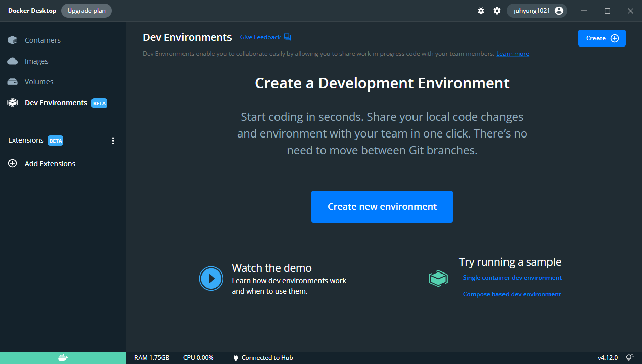Viewport: 642px width, 364px height.
Task: Click the user avatar icon beside juhyung1021
Action: 559,11
